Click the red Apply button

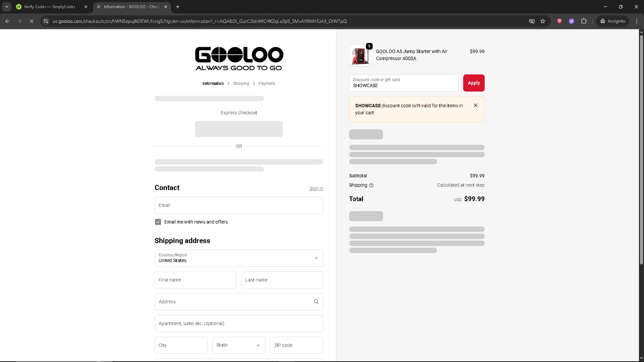pyautogui.click(x=474, y=83)
